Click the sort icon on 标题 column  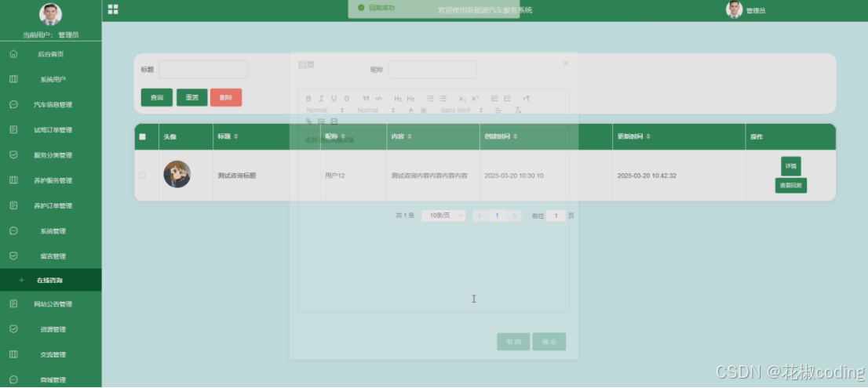(235, 136)
